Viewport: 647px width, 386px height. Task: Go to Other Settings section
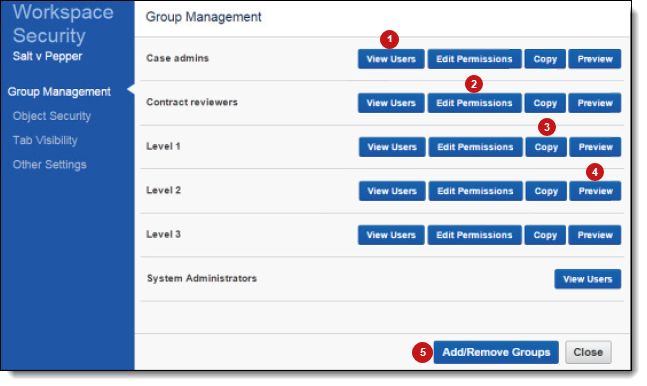[50, 165]
